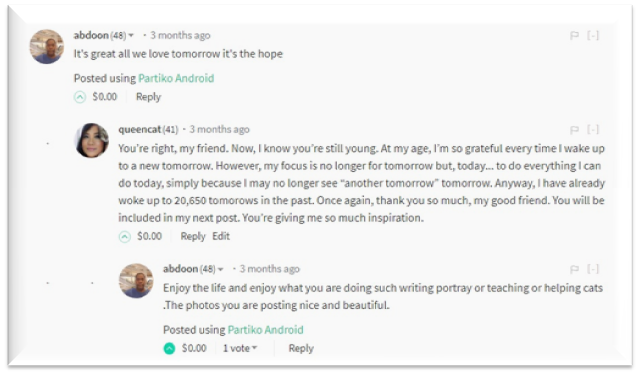This screenshot has width=640, height=376.
Task: Flag abdoon's last comment about photos
Action: click(574, 269)
